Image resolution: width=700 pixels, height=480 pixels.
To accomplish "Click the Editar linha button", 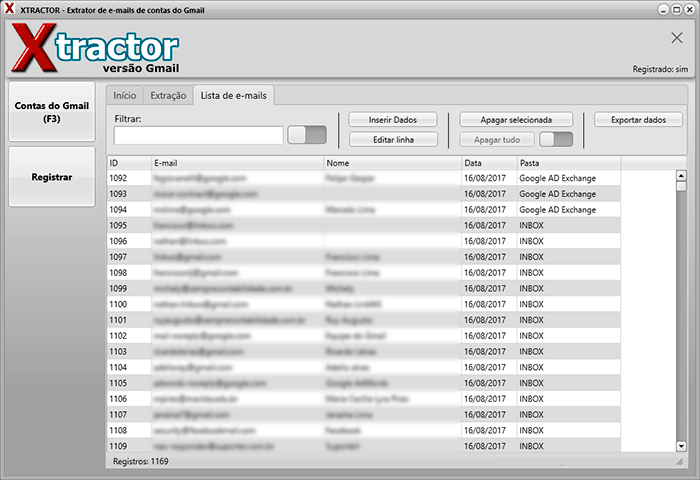I will coord(393,140).
